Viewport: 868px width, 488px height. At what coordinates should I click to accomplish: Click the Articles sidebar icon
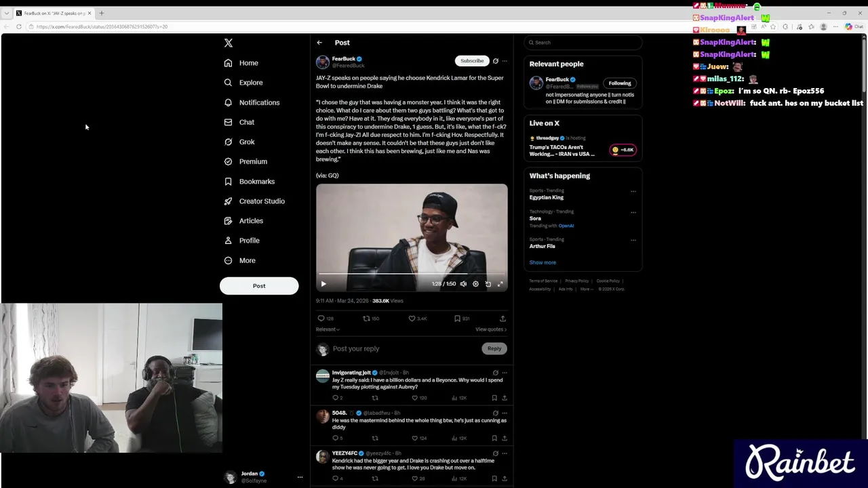coord(228,221)
